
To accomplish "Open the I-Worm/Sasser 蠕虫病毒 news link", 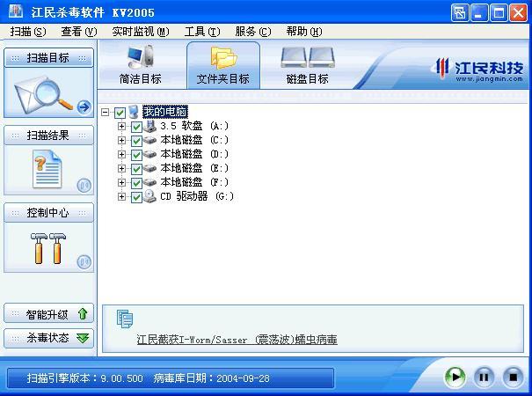I will [x=237, y=340].
